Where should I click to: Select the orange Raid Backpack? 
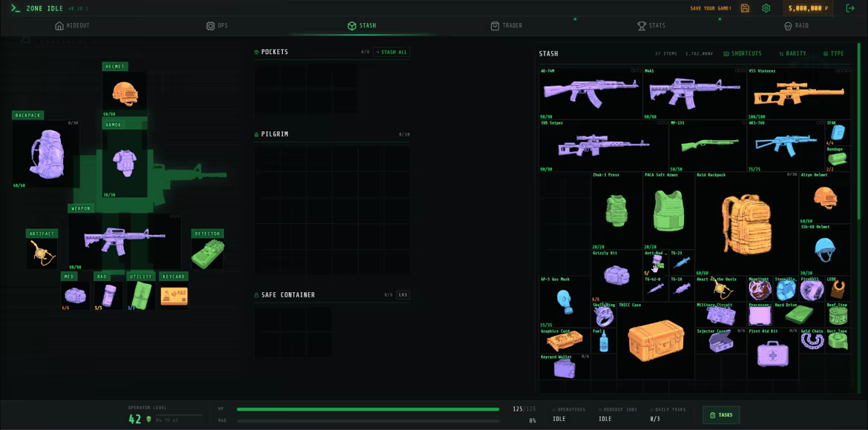pos(747,224)
